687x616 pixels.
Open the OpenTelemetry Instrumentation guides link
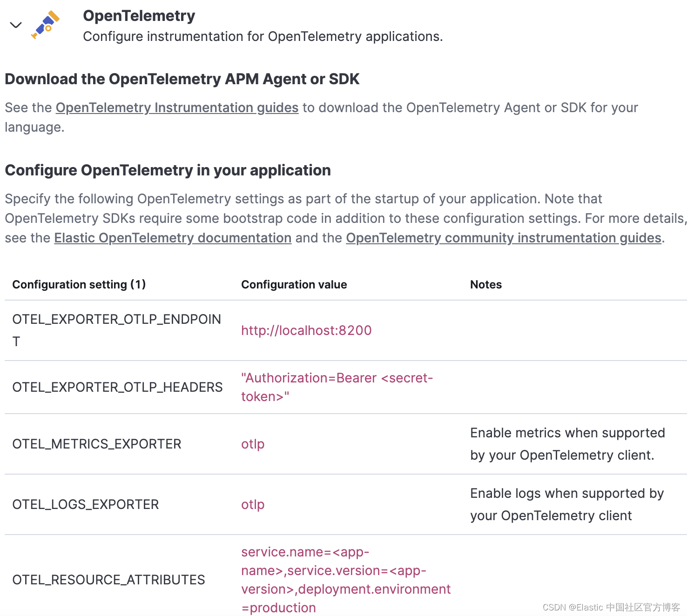[177, 107]
